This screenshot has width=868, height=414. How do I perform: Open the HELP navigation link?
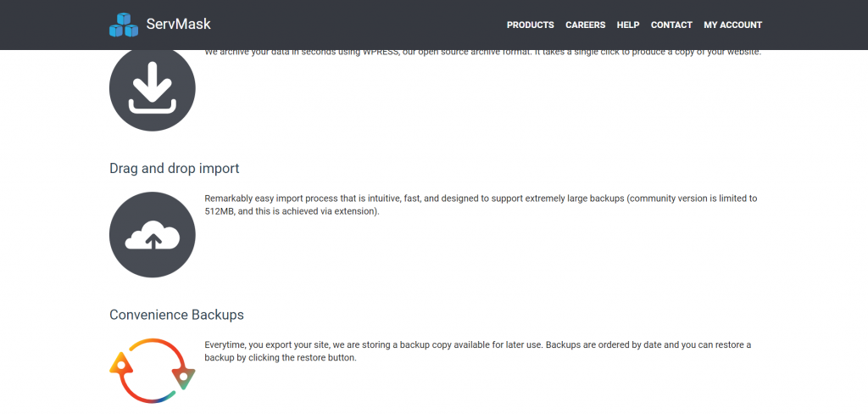(628, 25)
